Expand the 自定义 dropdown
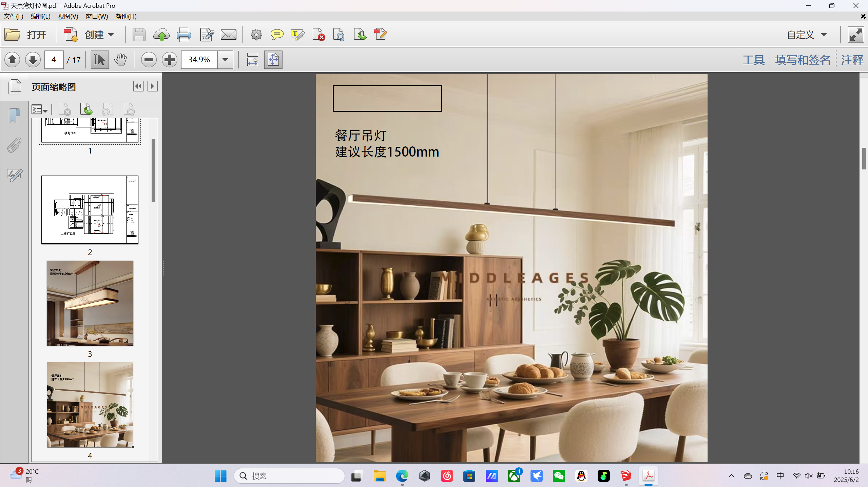 807,35
